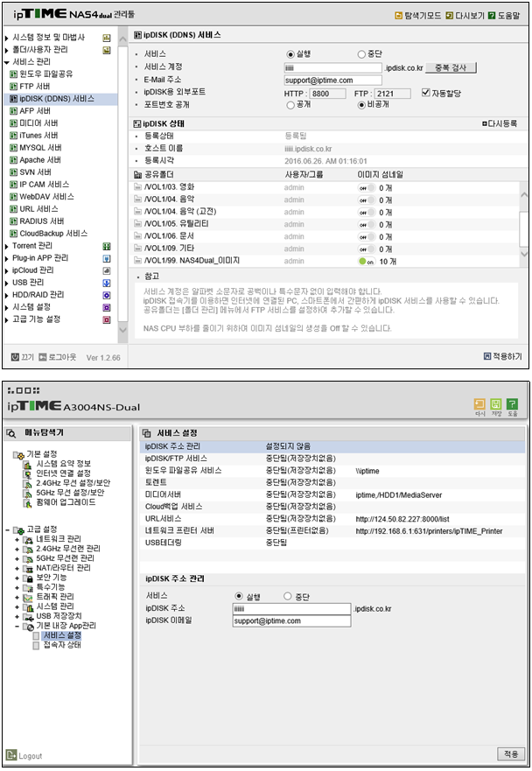Select the 네트워크 프린터 서버 row
532x771 pixels.
click(x=332, y=531)
